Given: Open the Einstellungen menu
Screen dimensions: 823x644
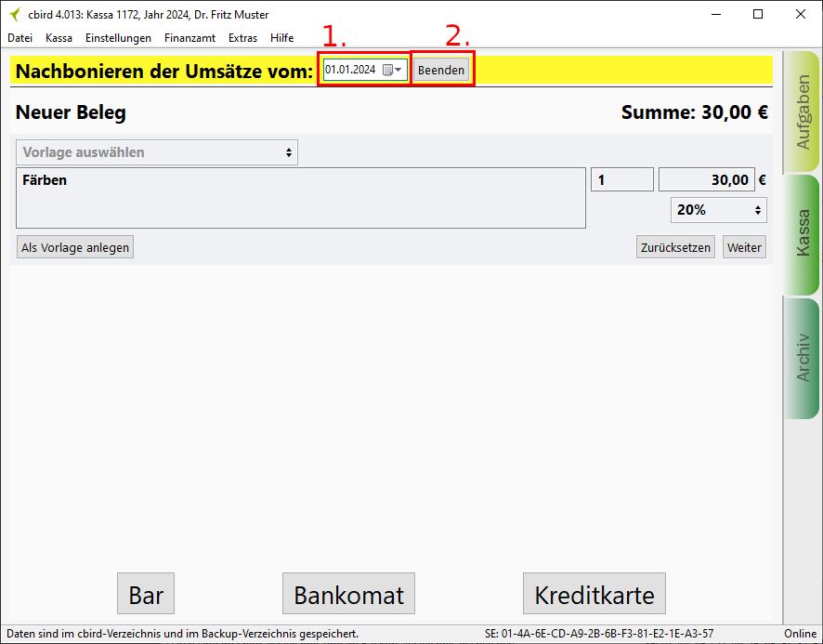Looking at the screenshot, I should coord(118,38).
